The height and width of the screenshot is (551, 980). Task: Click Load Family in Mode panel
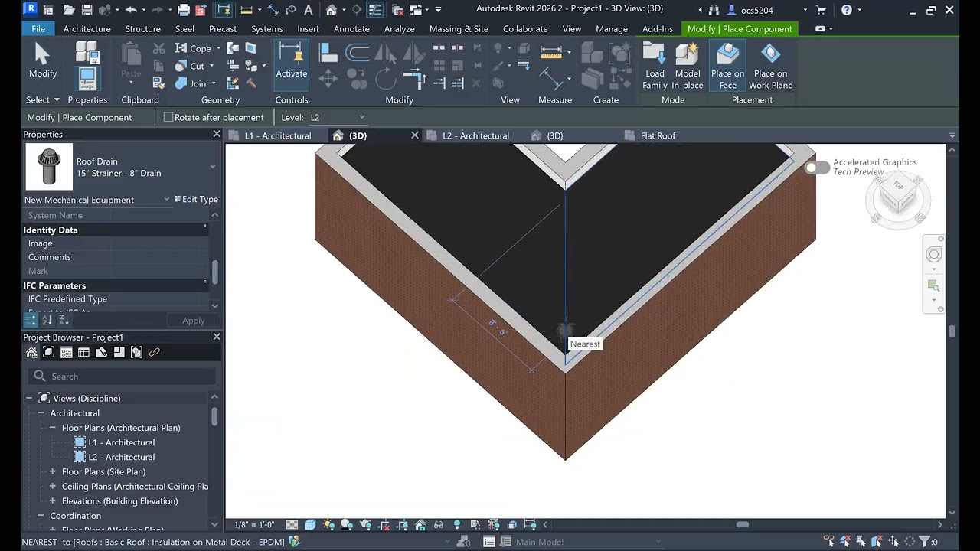[x=655, y=66]
